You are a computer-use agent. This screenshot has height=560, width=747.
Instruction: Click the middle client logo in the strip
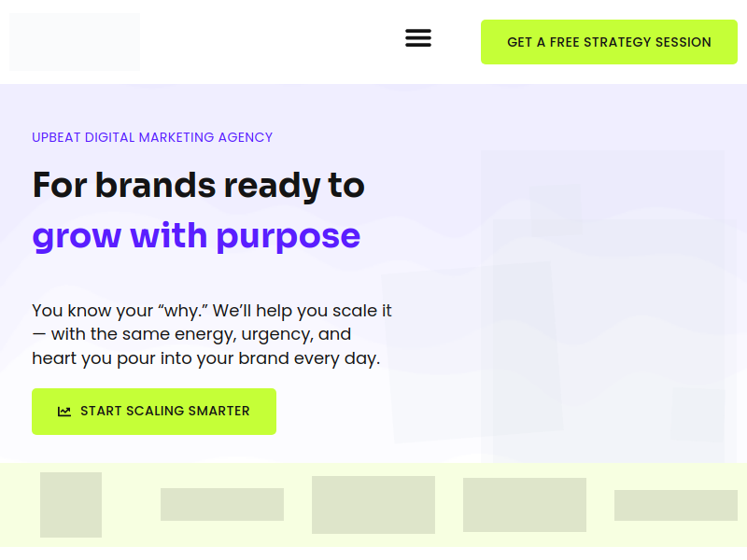(373, 505)
